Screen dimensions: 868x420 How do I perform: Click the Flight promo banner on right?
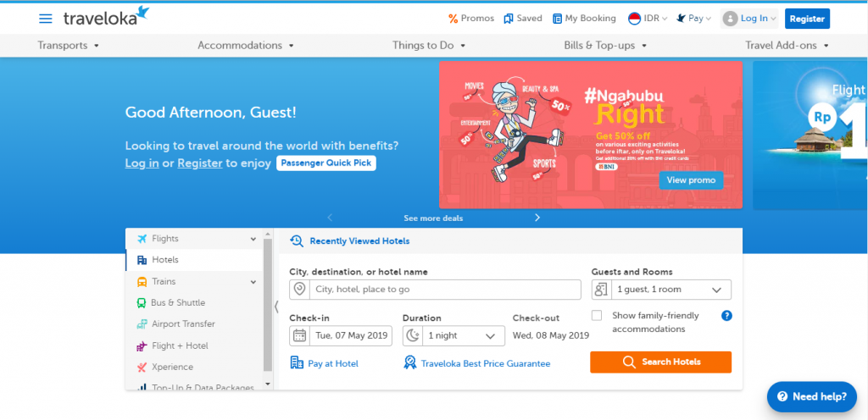coord(810,135)
